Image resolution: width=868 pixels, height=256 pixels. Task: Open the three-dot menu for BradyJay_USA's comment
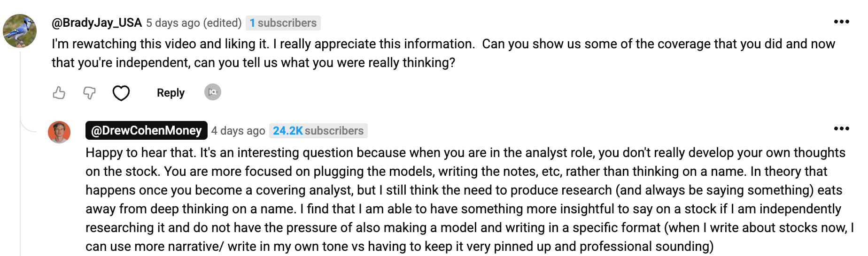click(x=841, y=22)
